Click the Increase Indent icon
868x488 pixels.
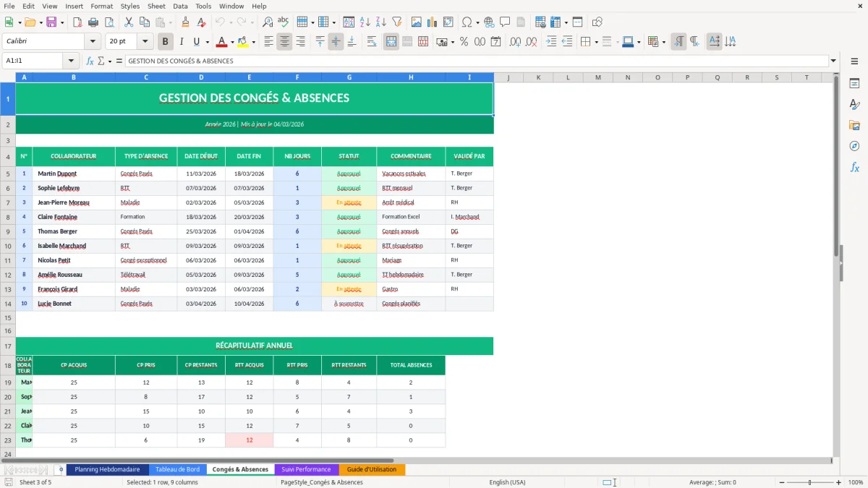point(551,42)
